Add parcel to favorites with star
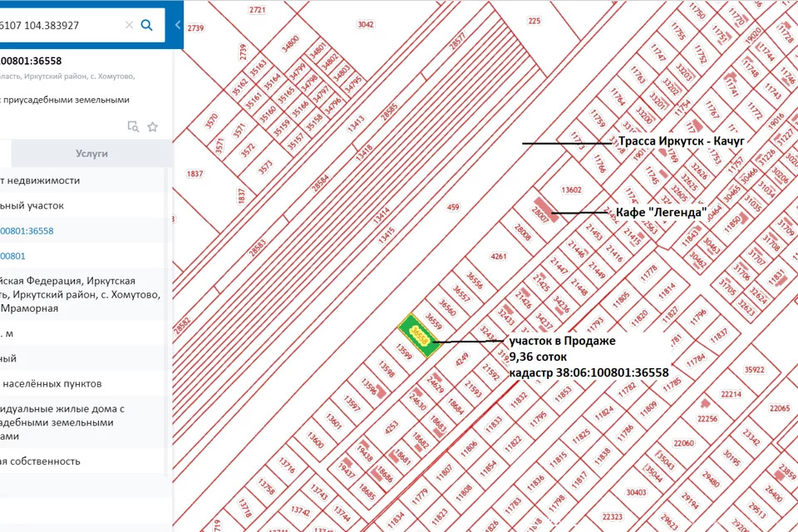Image resolution: width=798 pixels, height=532 pixels. coord(153,126)
